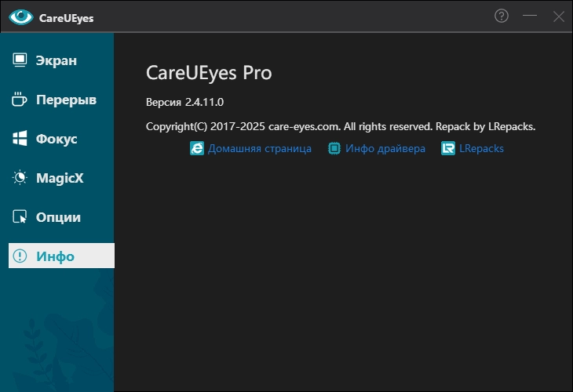Open the Домашняя страница link text

(x=260, y=148)
